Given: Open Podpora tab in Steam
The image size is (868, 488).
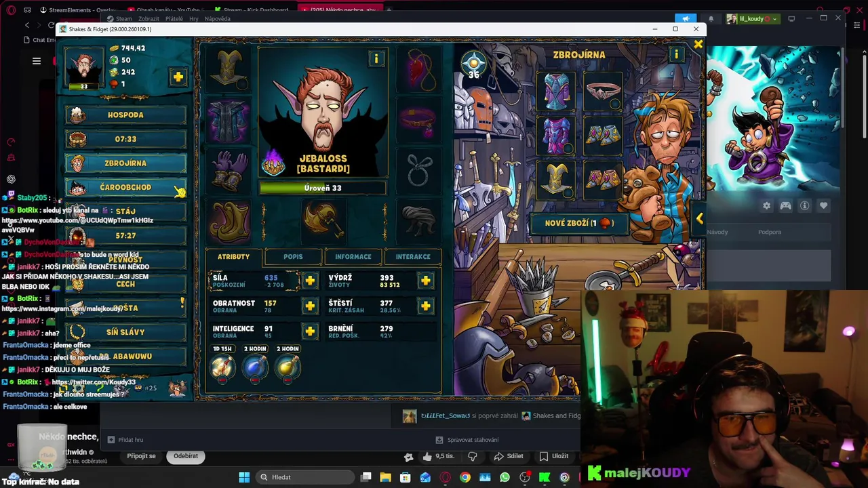Looking at the screenshot, I should [x=769, y=232].
